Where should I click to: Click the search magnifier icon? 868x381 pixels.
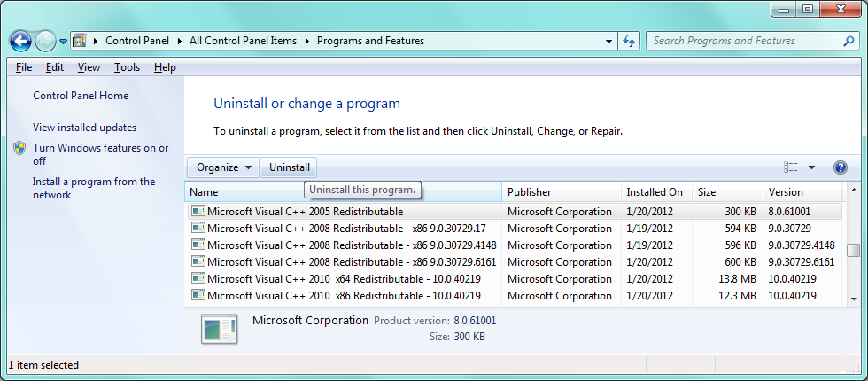849,41
